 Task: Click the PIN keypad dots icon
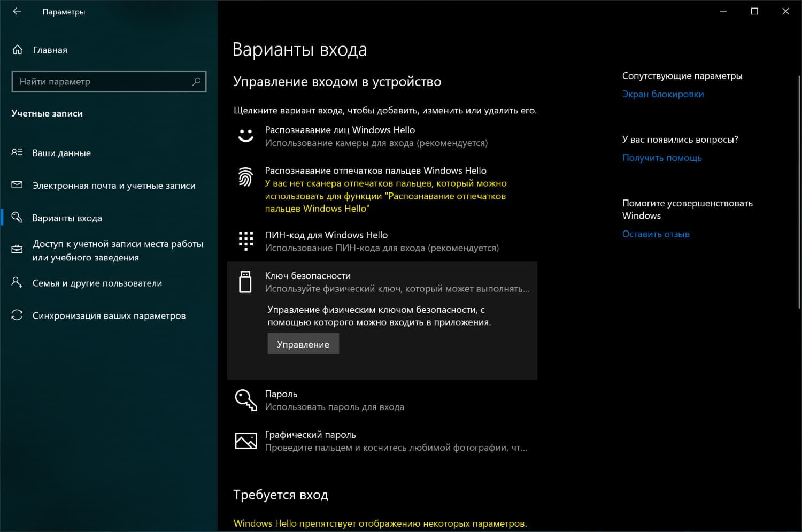pos(245,241)
